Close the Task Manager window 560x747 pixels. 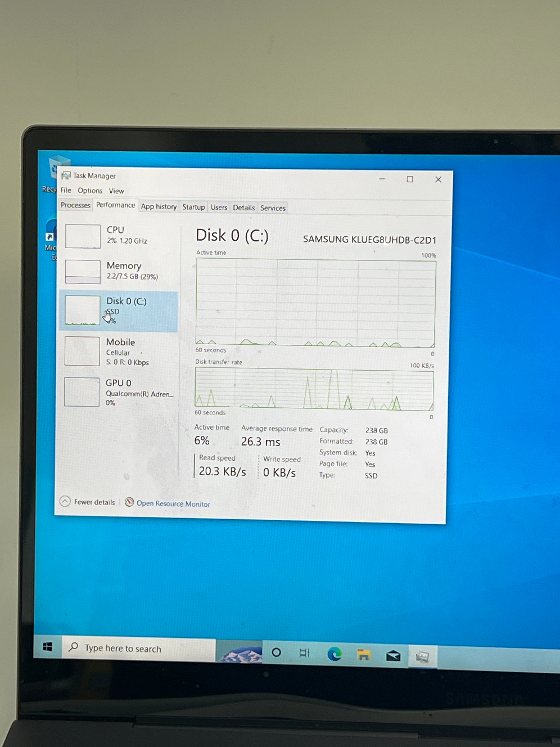point(438,179)
